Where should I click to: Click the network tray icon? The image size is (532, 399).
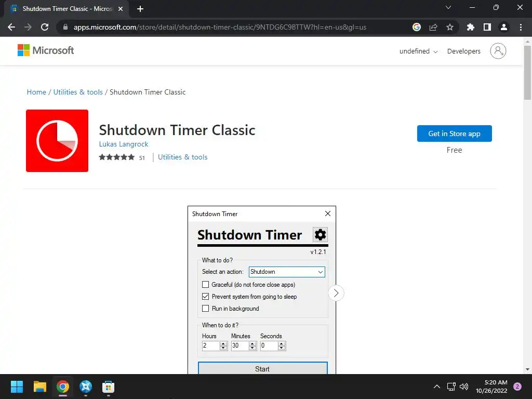click(x=451, y=387)
